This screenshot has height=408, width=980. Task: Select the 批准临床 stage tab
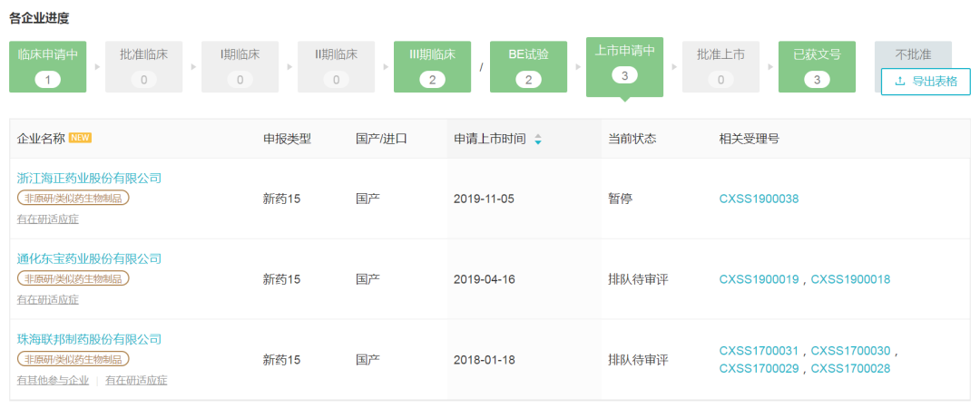pos(143,67)
